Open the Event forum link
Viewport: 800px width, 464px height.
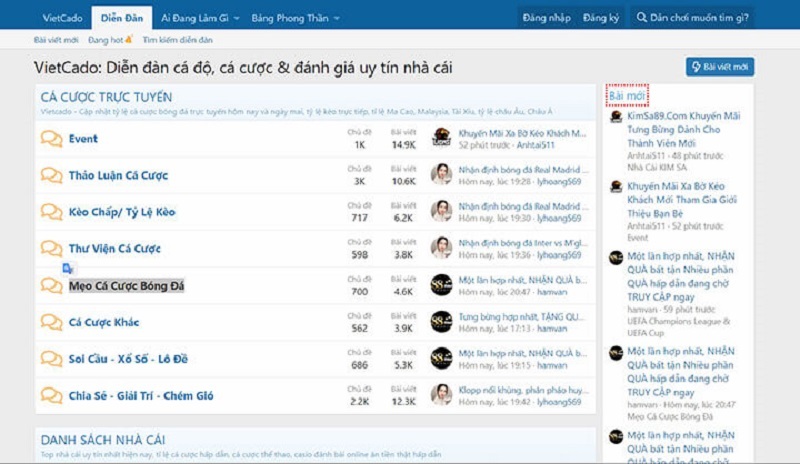(x=83, y=138)
